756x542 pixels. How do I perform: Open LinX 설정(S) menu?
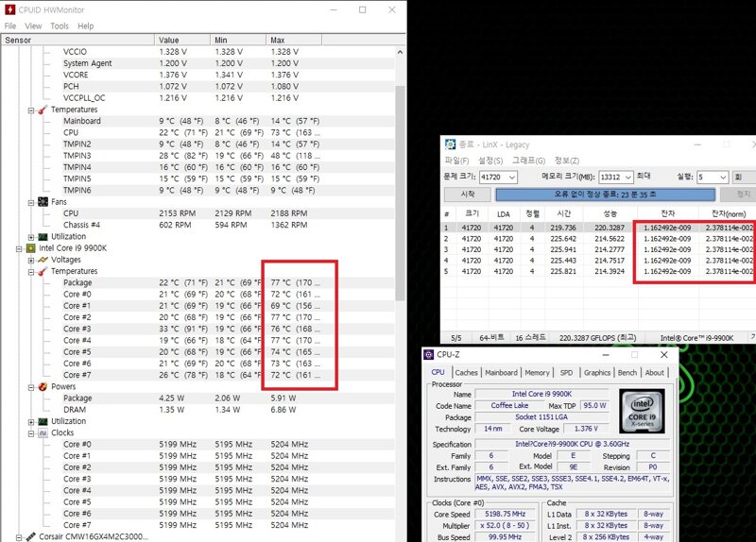pos(490,161)
